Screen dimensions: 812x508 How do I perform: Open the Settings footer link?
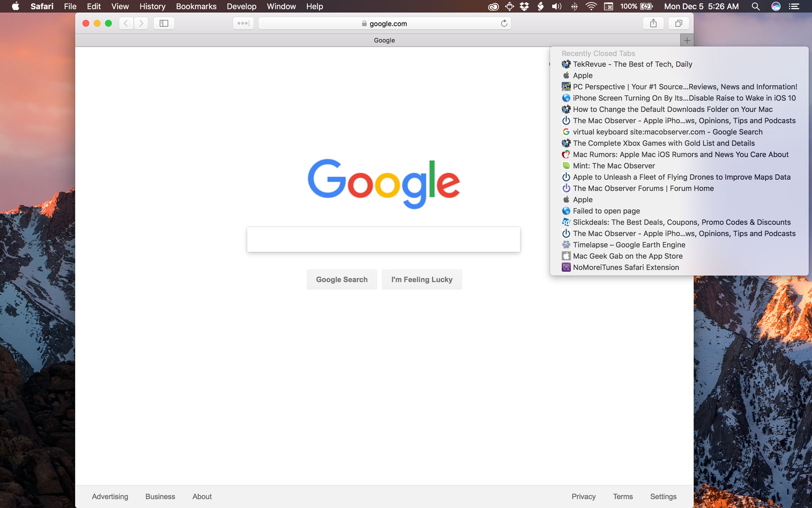point(663,497)
